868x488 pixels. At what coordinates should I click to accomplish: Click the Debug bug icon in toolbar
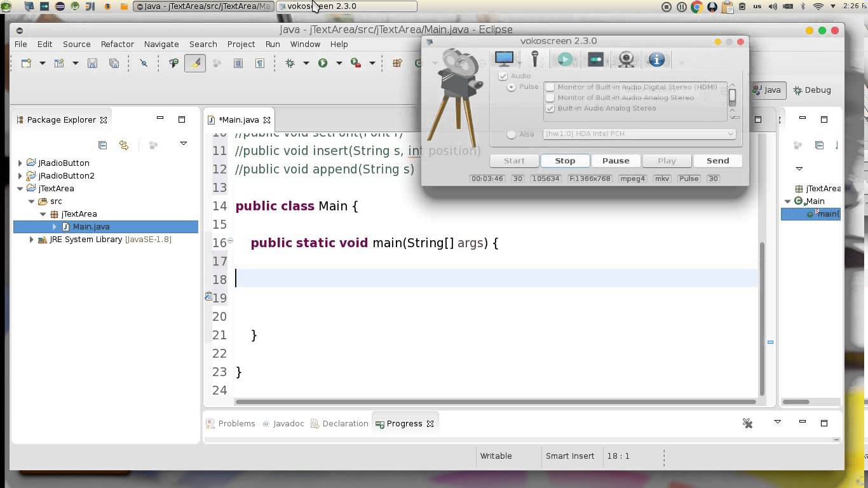click(x=290, y=63)
